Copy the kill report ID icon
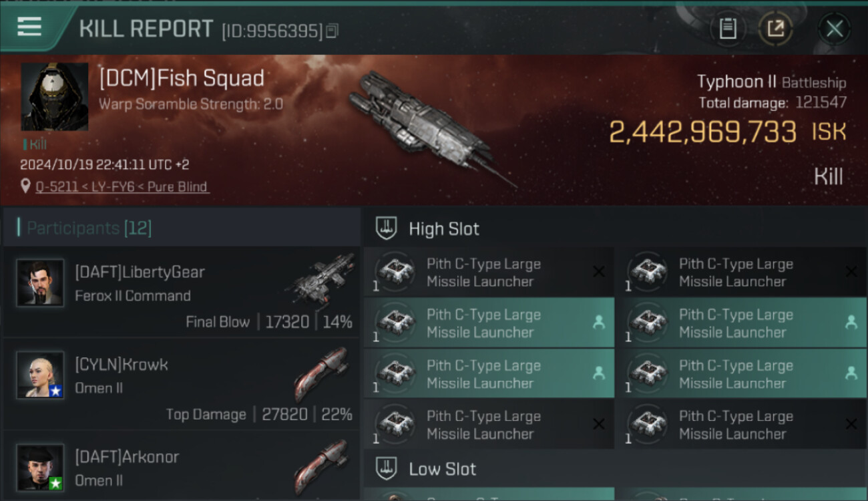This screenshot has height=501, width=868. [332, 31]
